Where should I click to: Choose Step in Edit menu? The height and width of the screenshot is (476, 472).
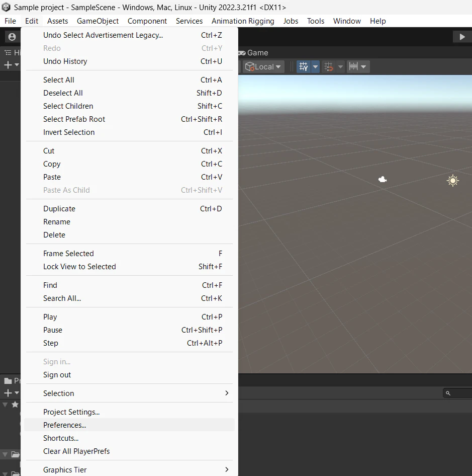(129, 343)
